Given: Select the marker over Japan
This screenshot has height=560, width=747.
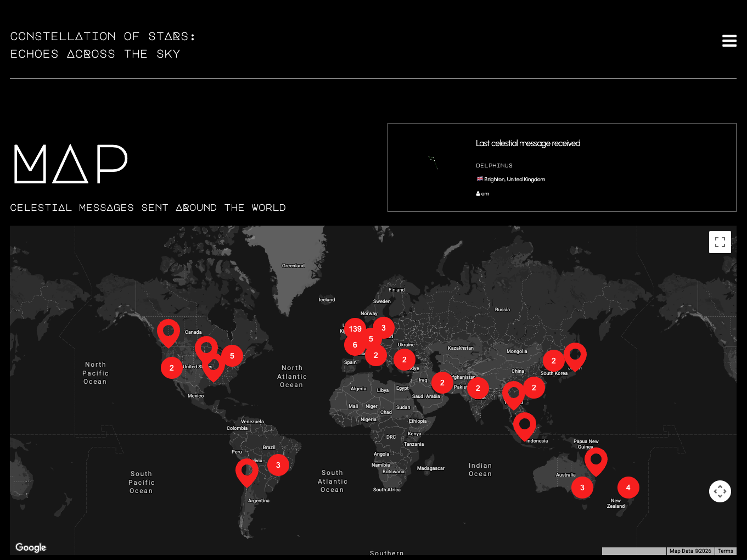Looking at the screenshot, I should 576,355.
